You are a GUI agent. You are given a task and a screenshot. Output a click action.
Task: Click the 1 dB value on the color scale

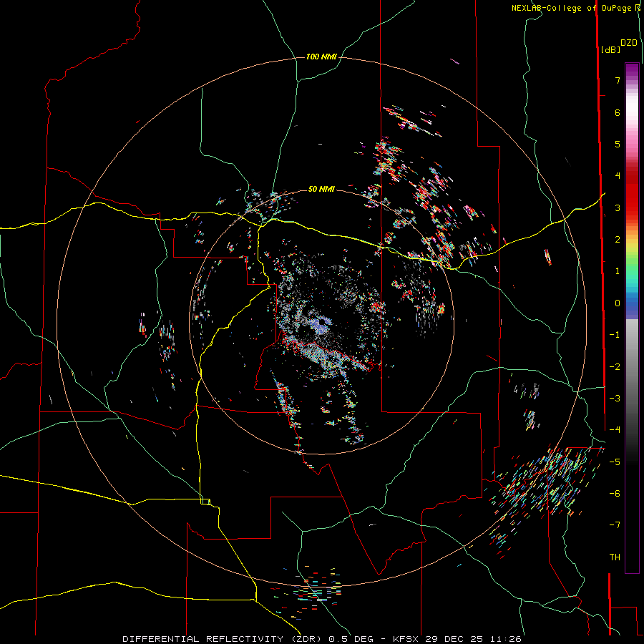coord(618,271)
